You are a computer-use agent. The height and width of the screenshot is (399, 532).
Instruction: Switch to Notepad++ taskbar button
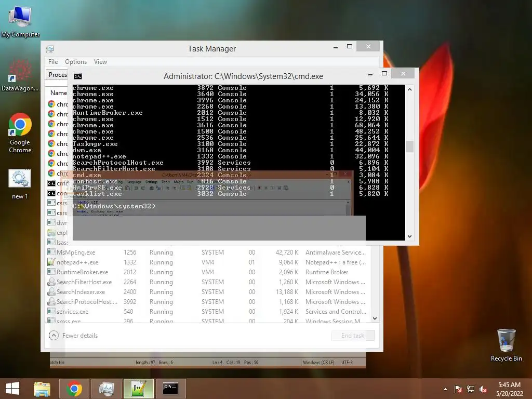tap(138, 389)
